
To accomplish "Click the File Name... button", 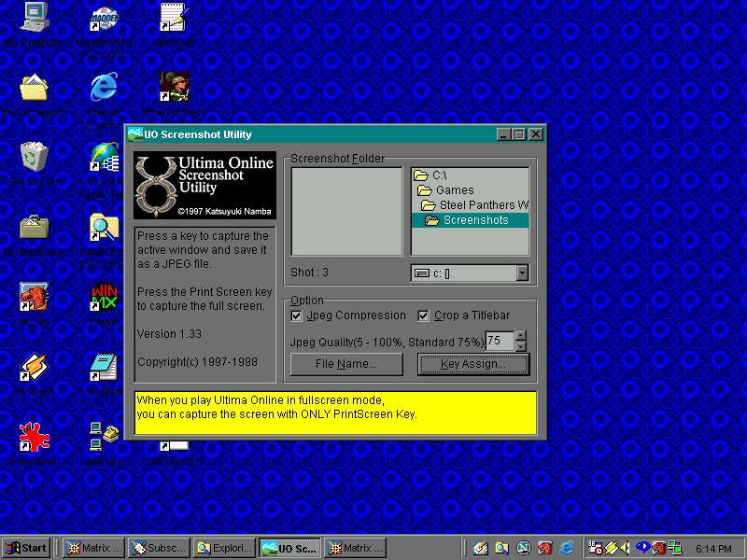I will pos(346,364).
